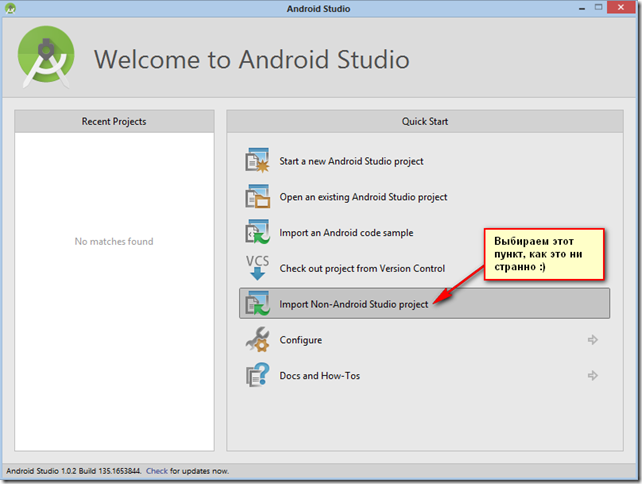642x484 pixels.
Task: Click the Configure wrench and gear icon
Action: click(x=257, y=339)
